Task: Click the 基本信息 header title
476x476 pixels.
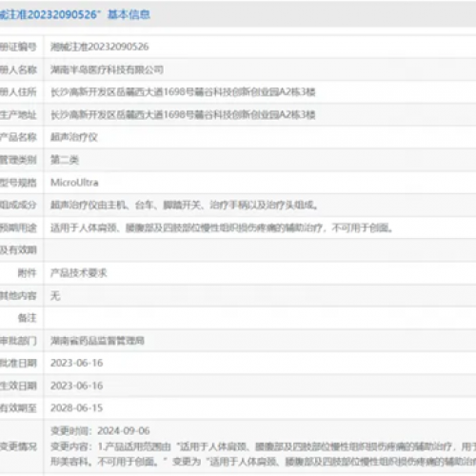Action: pyautogui.click(x=129, y=14)
